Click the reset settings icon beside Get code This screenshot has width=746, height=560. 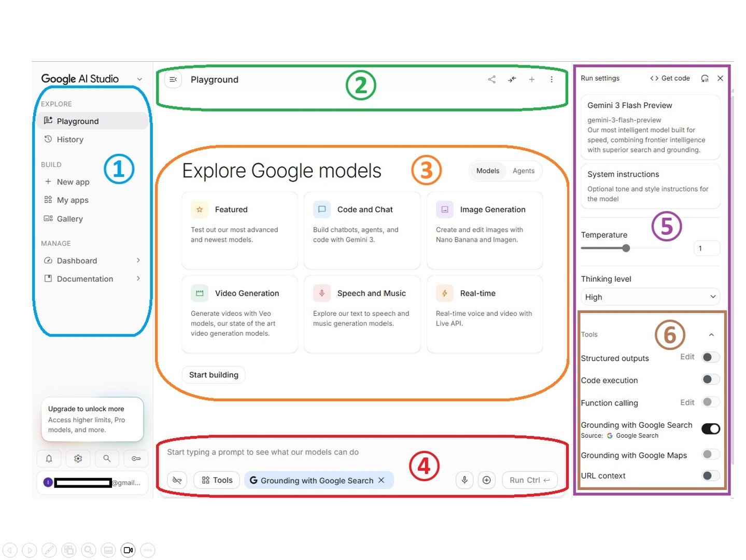705,78
